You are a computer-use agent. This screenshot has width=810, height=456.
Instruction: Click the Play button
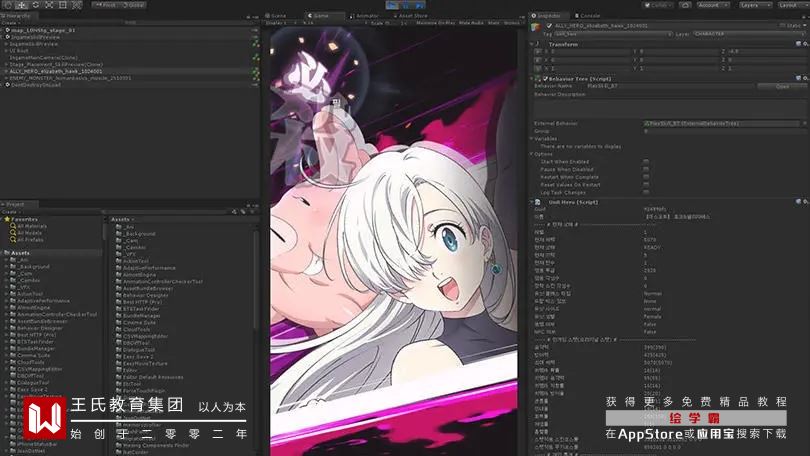coord(392,5)
